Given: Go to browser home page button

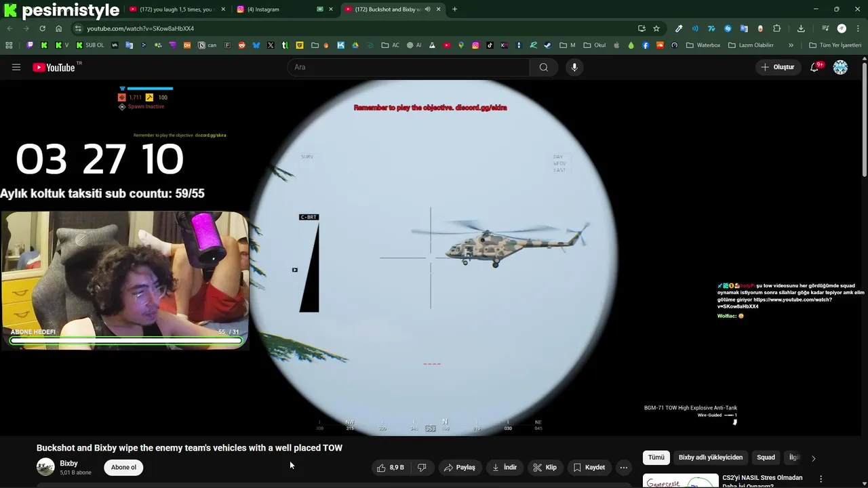Looking at the screenshot, I should coord(58,28).
